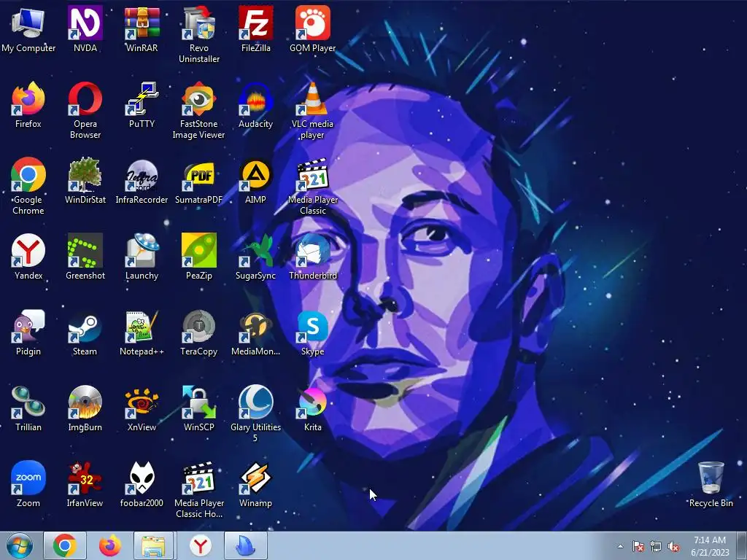Screen dimensions: 747x560
Task: Select the Recycle Bin icon
Action: [711, 484]
